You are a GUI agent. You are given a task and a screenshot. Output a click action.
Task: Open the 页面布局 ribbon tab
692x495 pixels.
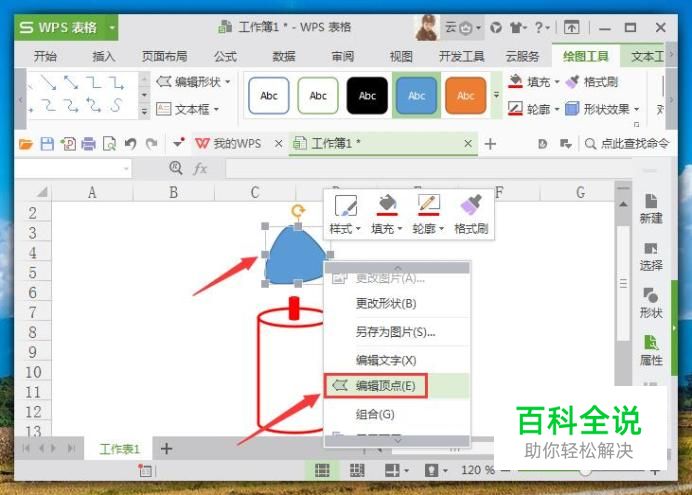click(x=164, y=56)
